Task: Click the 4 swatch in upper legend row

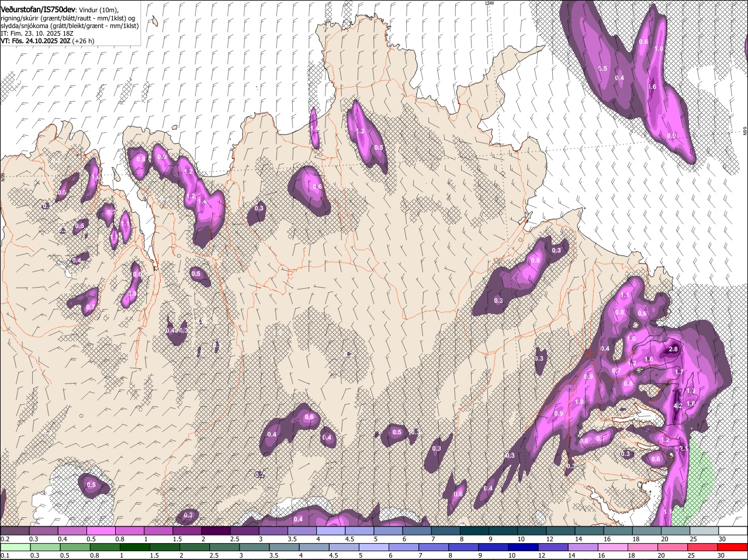Action: coord(331,530)
